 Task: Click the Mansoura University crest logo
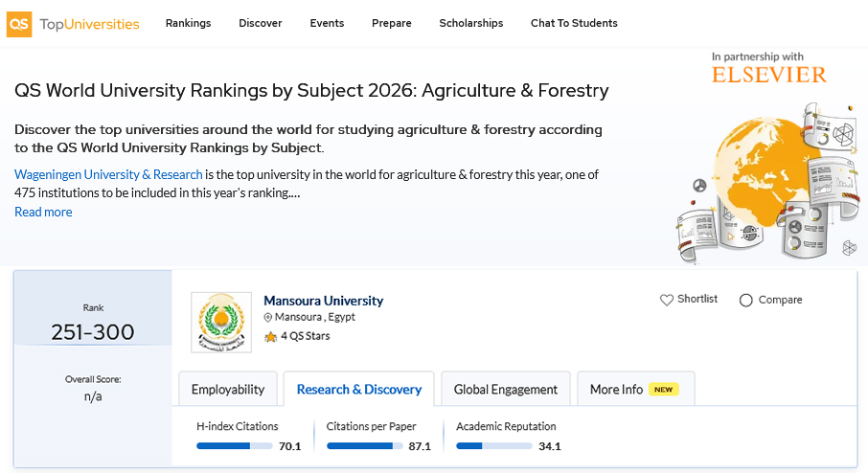(x=221, y=323)
